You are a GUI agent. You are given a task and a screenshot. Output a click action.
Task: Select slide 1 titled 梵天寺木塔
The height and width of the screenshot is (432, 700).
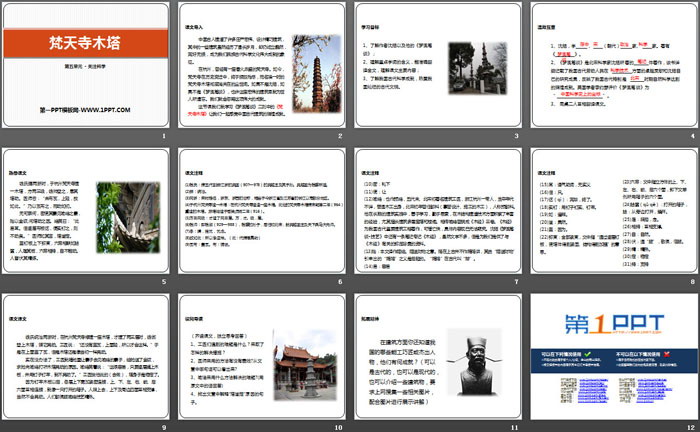pos(86,65)
